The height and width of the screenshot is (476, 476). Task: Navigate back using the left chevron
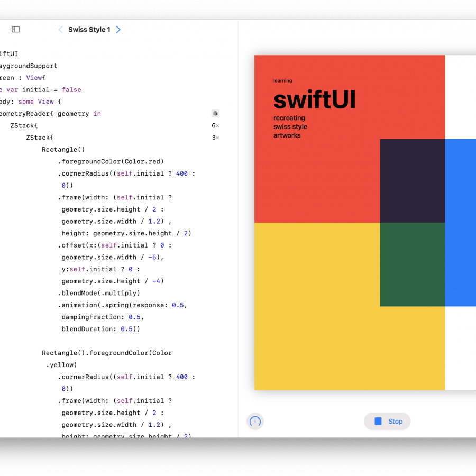[x=60, y=30]
